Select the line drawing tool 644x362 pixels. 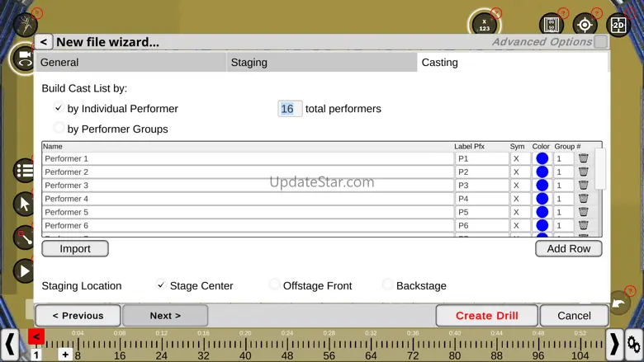24,237
